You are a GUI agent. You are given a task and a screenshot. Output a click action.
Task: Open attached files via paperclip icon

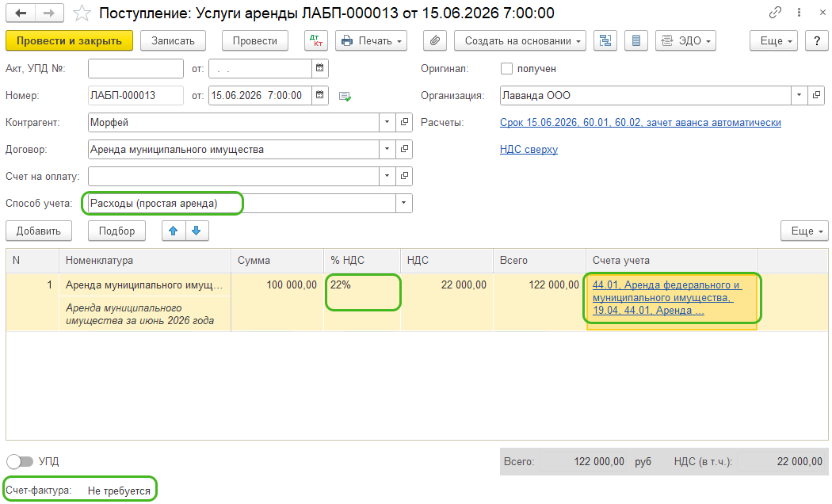click(434, 41)
